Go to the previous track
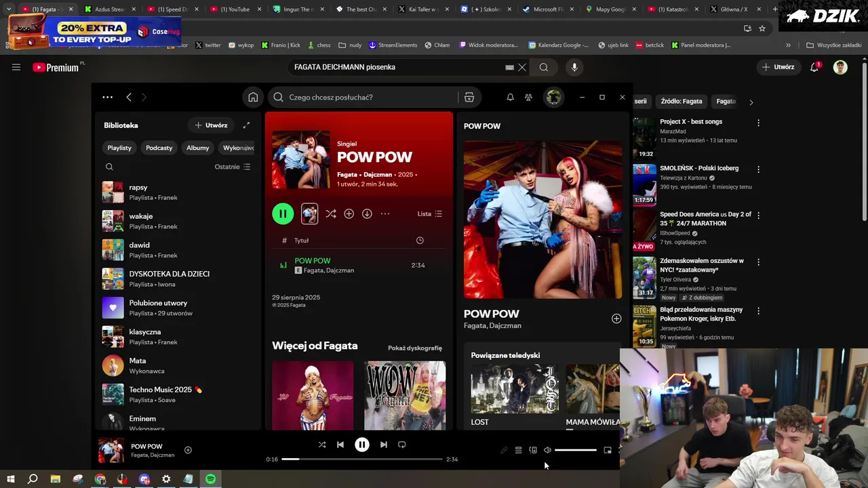Image resolution: width=868 pixels, height=488 pixels. pos(340,445)
